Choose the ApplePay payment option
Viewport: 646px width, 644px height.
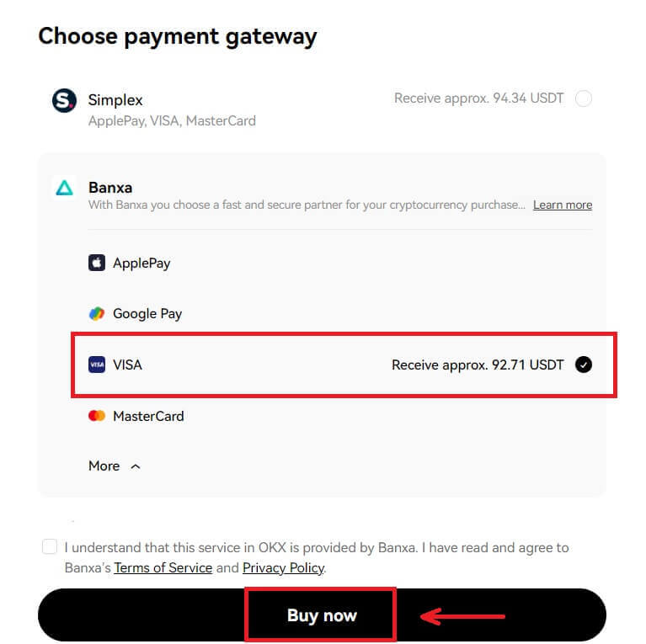tap(141, 263)
